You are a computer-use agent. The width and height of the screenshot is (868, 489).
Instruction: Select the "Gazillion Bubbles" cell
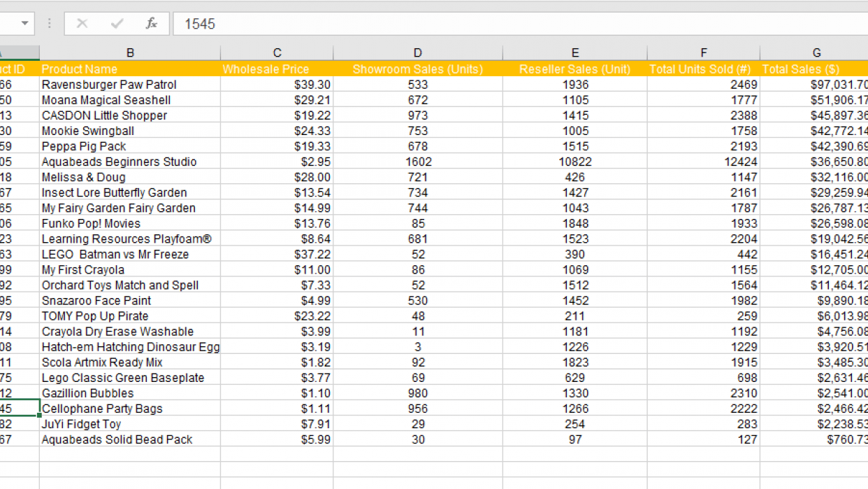point(130,392)
